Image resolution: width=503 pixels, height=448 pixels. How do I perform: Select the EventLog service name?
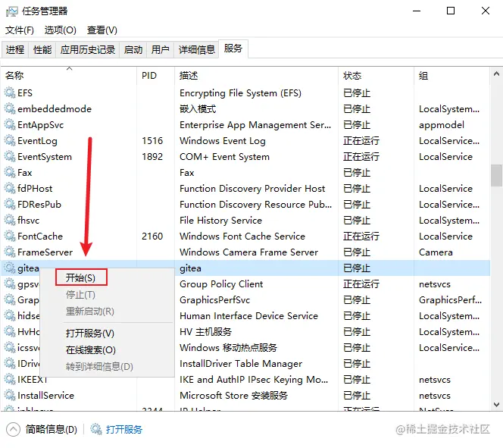pyautogui.click(x=38, y=141)
